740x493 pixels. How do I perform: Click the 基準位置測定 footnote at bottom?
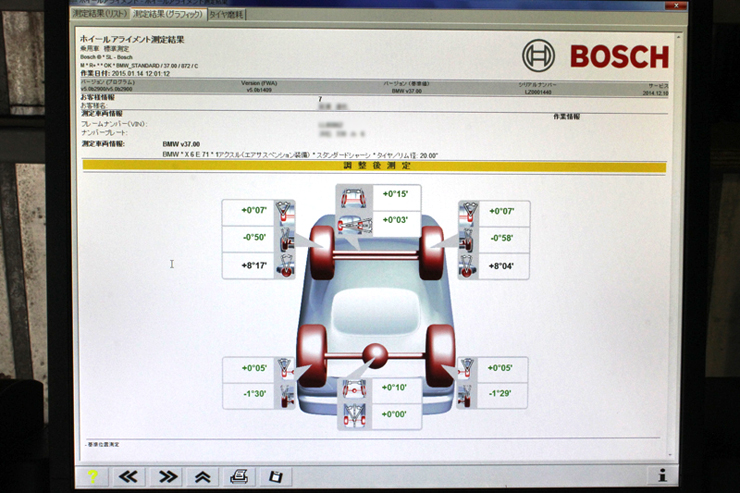click(x=103, y=444)
